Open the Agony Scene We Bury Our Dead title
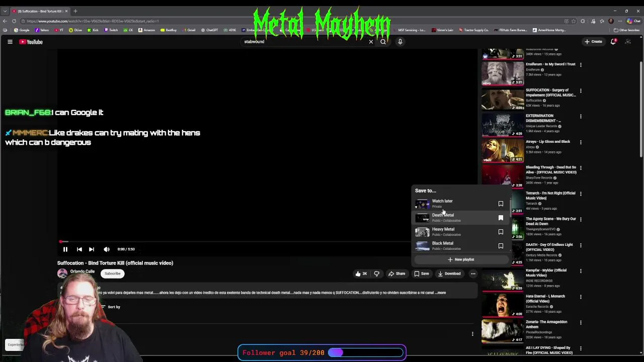 point(551,221)
